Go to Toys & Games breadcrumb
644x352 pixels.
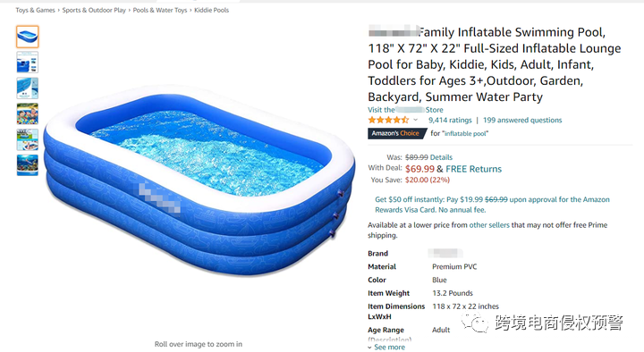[35, 10]
